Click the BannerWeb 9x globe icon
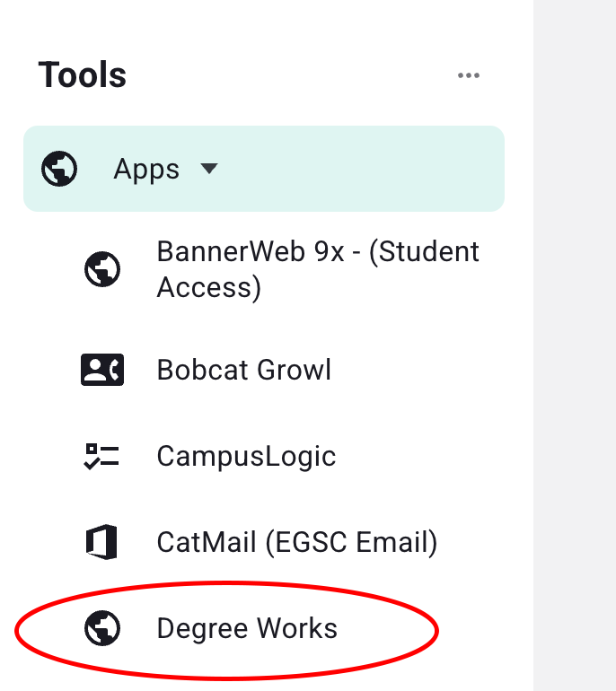 tap(102, 269)
